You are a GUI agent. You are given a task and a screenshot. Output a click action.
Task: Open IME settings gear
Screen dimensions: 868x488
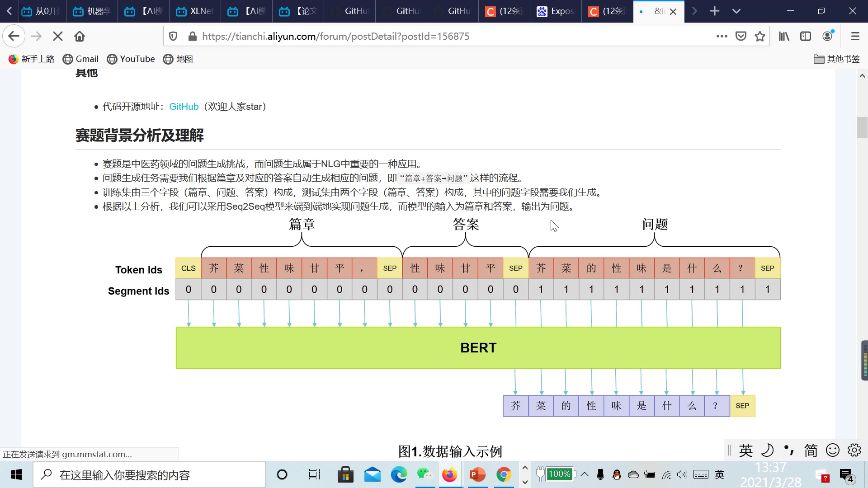coord(854,450)
